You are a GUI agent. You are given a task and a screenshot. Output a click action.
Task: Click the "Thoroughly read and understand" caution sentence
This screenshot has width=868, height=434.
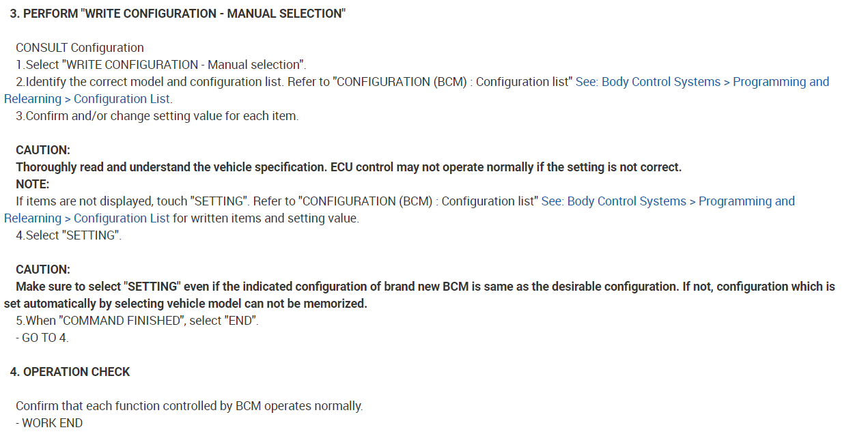click(348, 167)
